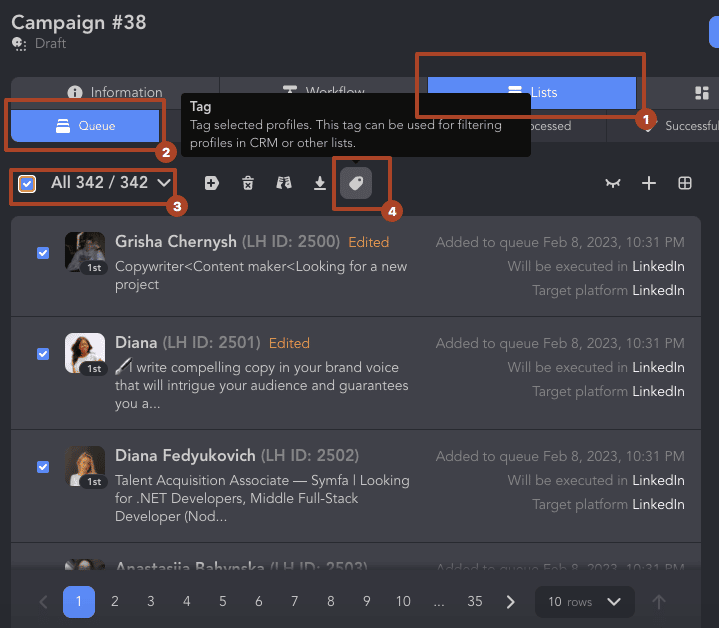Click the dashboard tiles icon beside Lists
The height and width of the screenshot is (628, 719).
[x=702, y=93]
